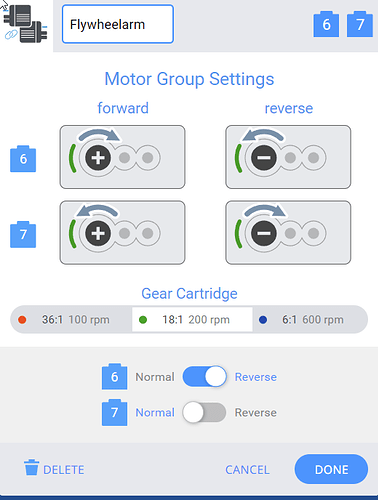The height and width of the screenshot is (500, 378).
Task: Click the linked motor group icon
Action: click(x=26, y=24)
